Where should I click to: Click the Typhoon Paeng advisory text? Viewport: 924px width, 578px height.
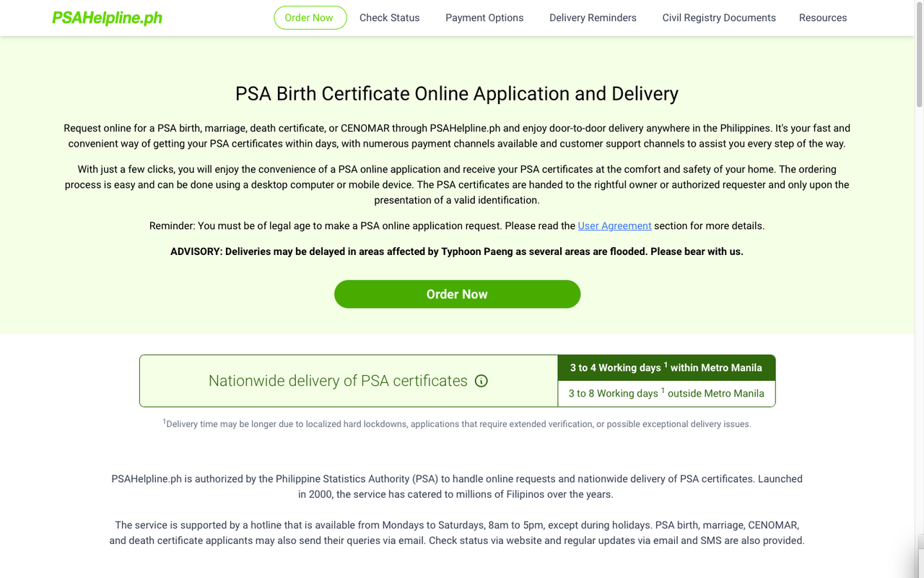tap(457, 251)
